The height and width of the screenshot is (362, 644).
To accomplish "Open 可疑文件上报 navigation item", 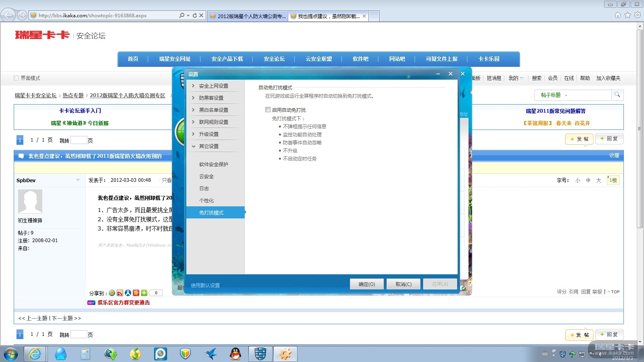I will coord(442,59).
